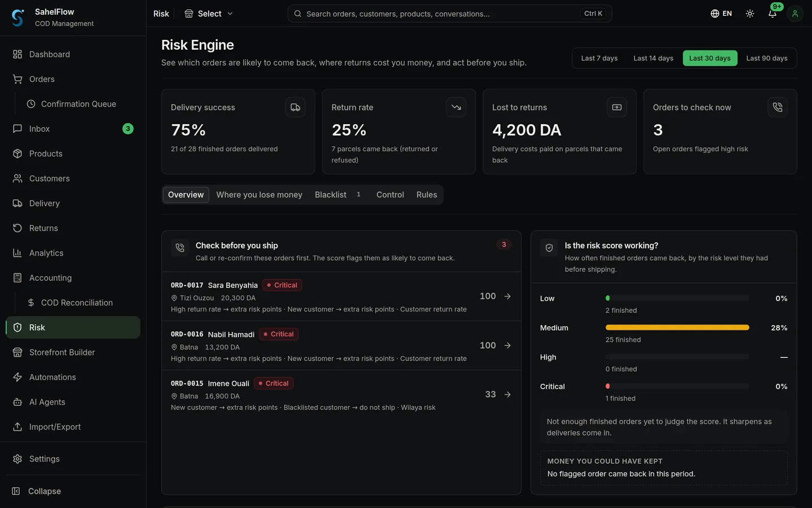Open Inbox with 3 unread badge

point(73,129)
